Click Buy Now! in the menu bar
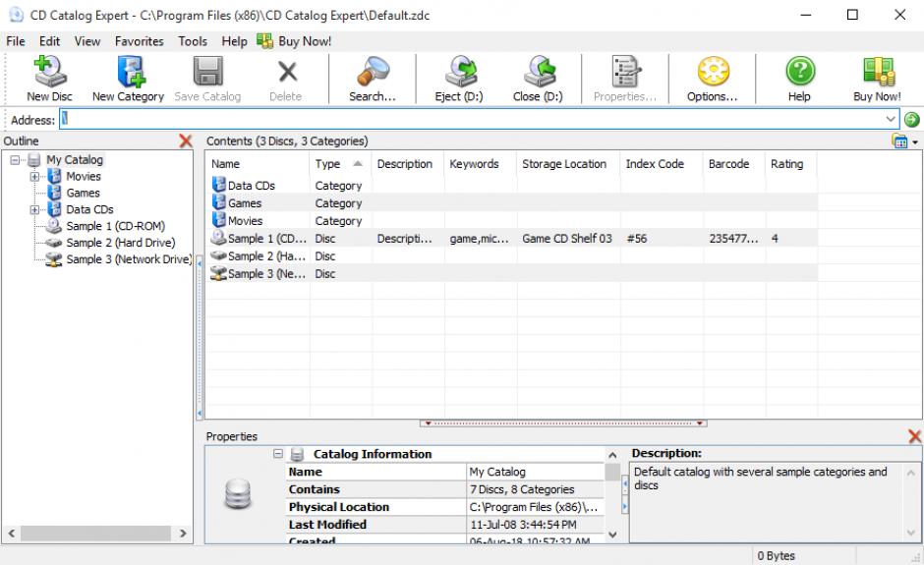This screenshot has height=565, width=924. click(x=294, y=41)
